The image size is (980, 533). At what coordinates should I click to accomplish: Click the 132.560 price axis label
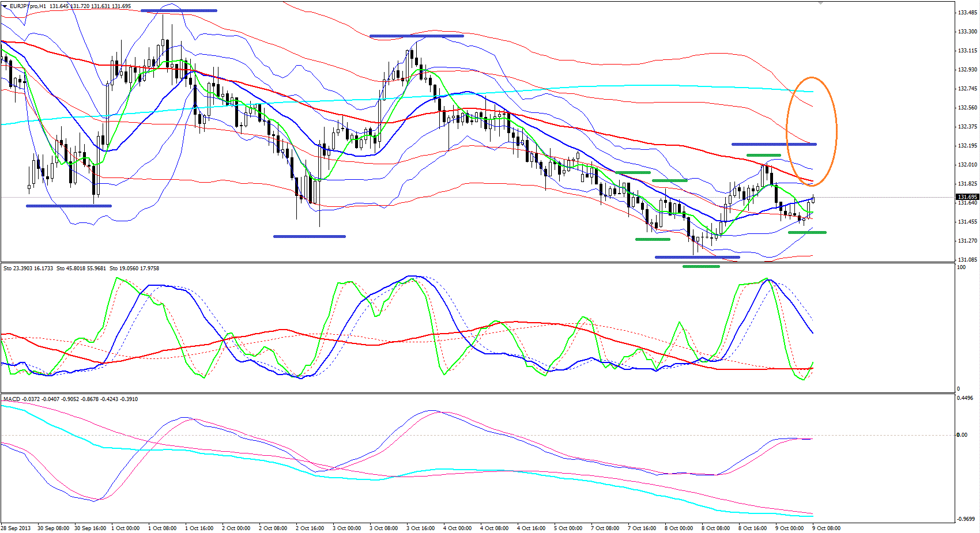pyautogui.click(x=967, y=108)
